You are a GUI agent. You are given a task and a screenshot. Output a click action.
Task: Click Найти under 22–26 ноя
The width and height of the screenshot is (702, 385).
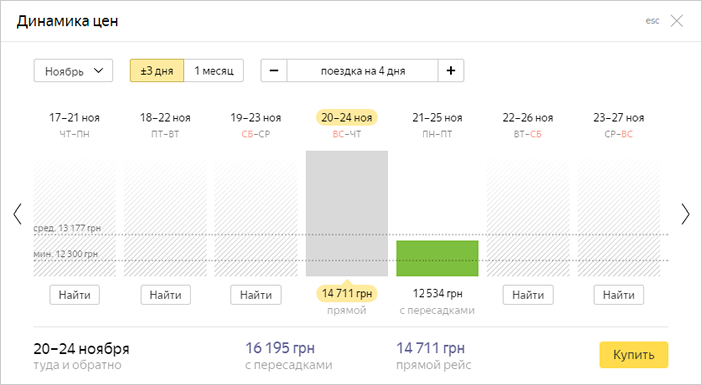tap(528, 295)
